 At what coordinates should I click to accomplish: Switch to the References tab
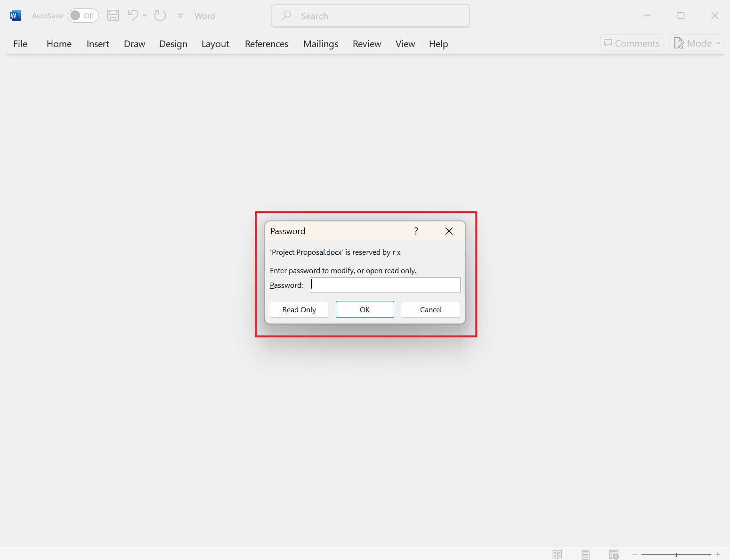point(266,44)
